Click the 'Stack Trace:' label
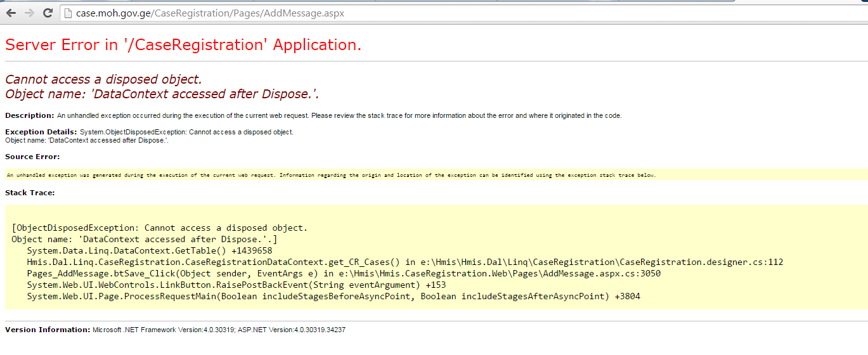Image resolution: width=868 pixels, height=355 pixels. [x=30, y=193]
